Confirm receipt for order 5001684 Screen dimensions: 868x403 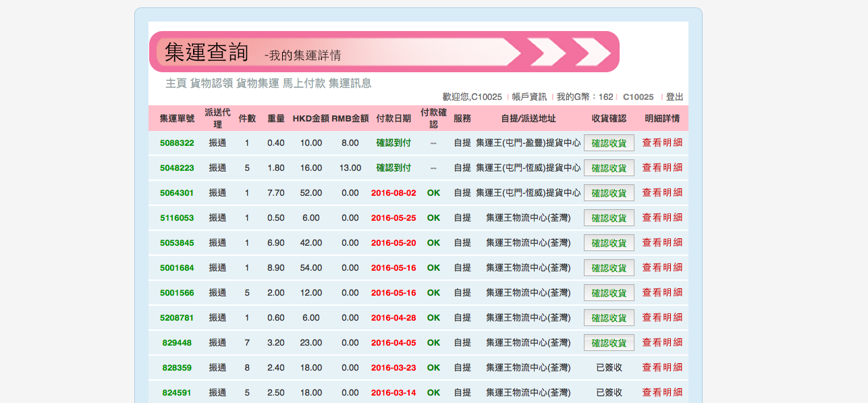pos(609,268)
